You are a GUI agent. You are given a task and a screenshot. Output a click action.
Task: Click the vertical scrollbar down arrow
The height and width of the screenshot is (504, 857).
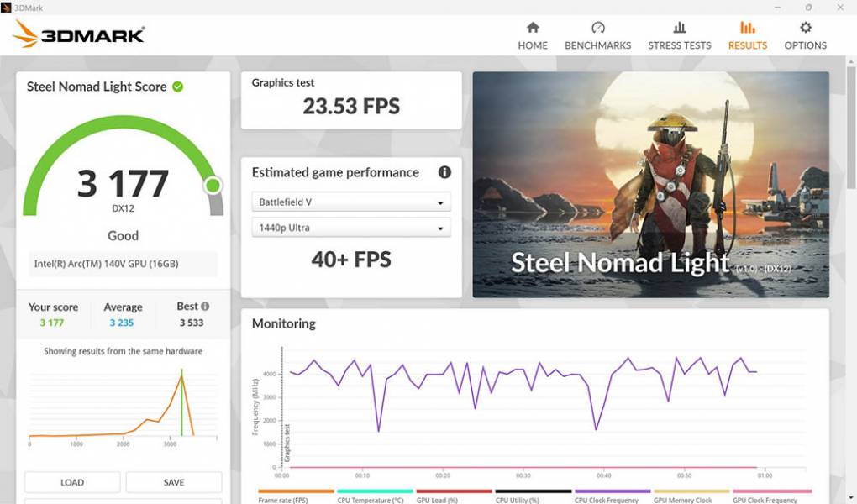click(x=850, y=497)
